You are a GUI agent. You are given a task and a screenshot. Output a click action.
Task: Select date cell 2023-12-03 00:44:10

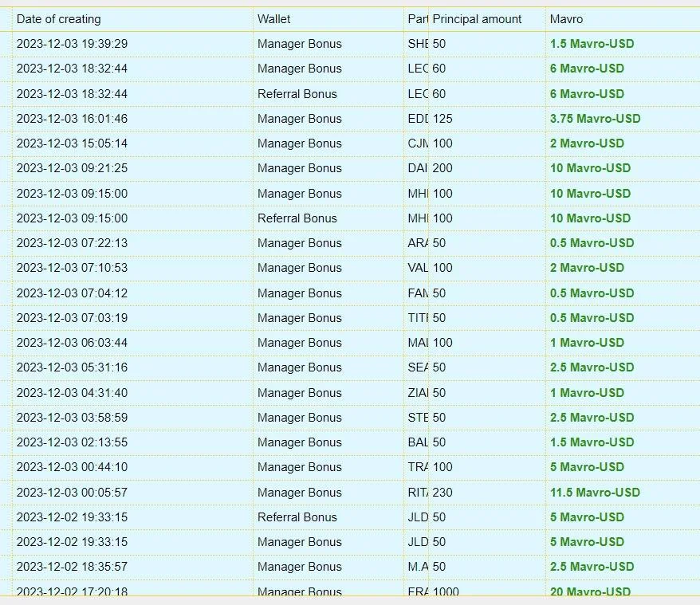tap(72, 466)
